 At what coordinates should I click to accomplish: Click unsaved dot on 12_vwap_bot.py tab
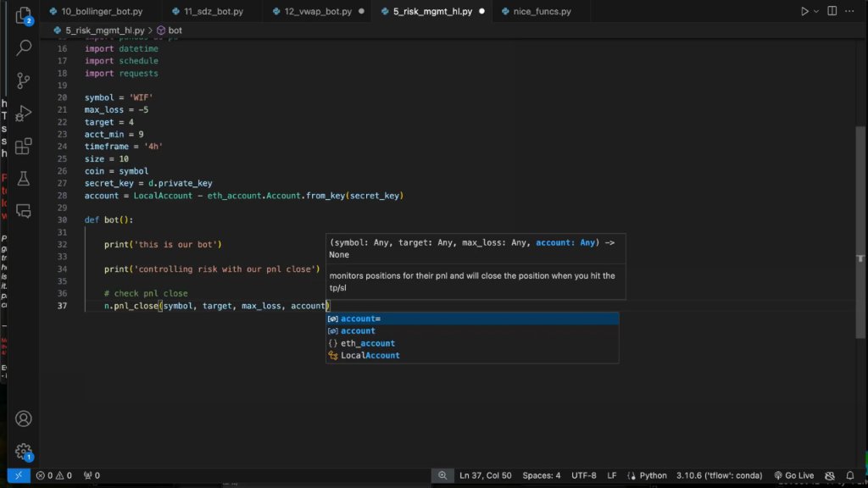click(x=361, y=11)
